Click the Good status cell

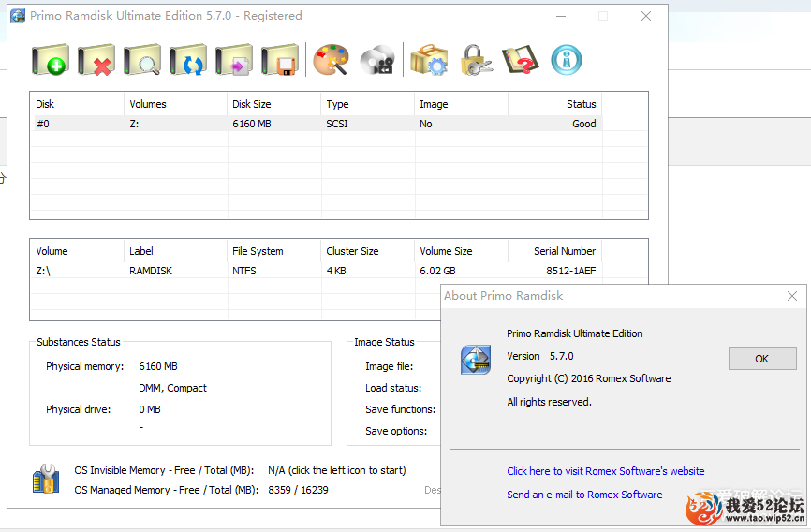tap(555, 124)
